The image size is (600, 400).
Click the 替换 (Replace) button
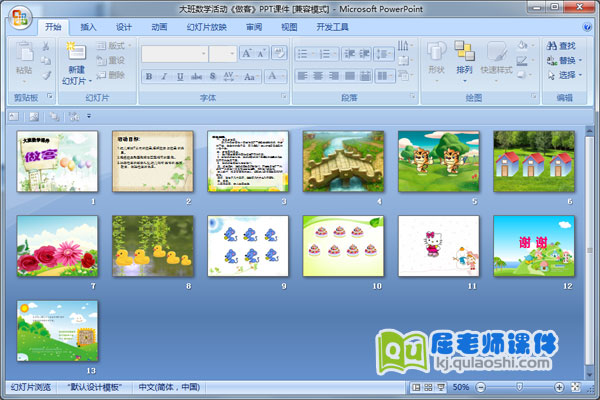coord(564,60)
